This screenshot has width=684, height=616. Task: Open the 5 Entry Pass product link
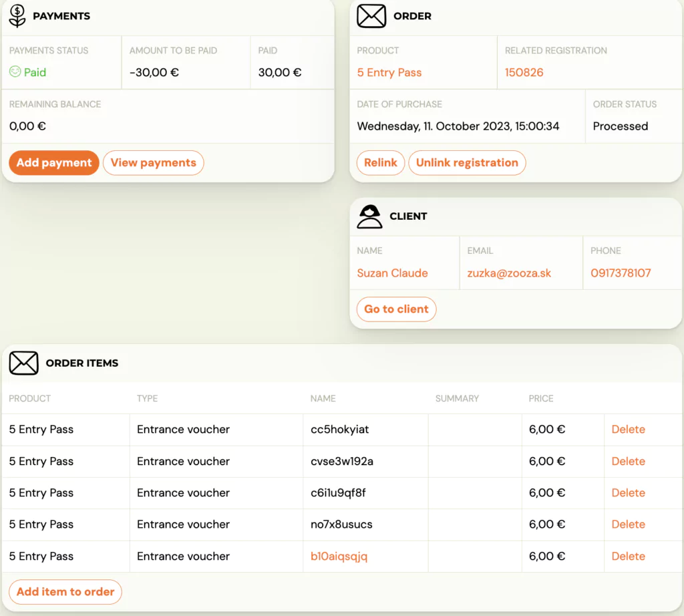coord(389,72)
